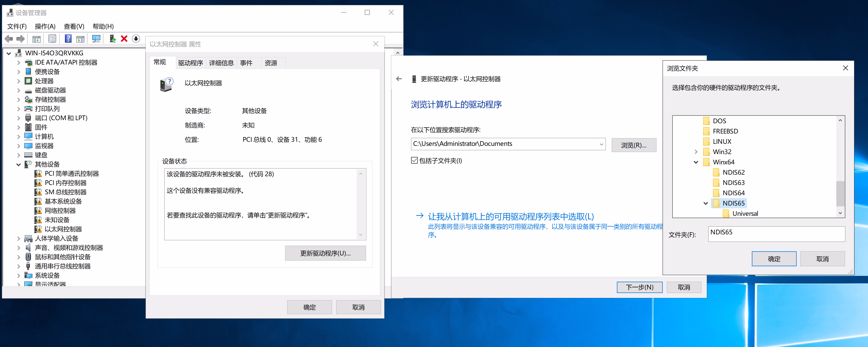Click pick from available drivers list link
Viewport: 868px width, 347px height.
[x=510, y=216]
